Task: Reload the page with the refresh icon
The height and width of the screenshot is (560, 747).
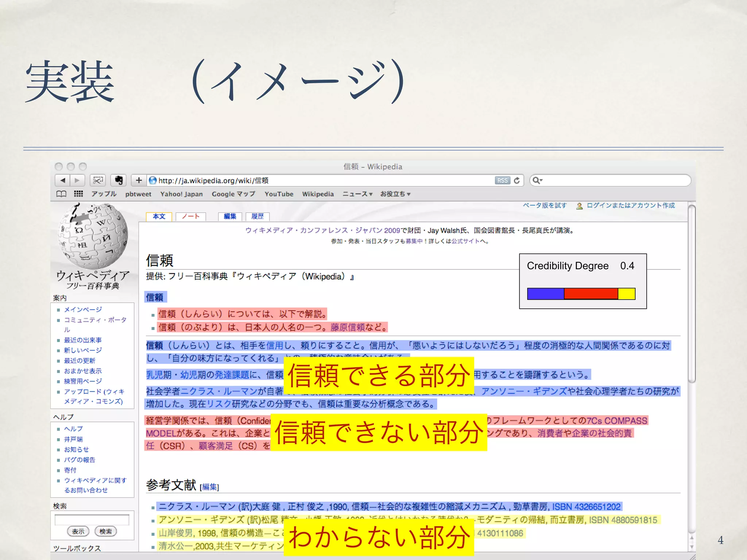Action: [517, 180]
